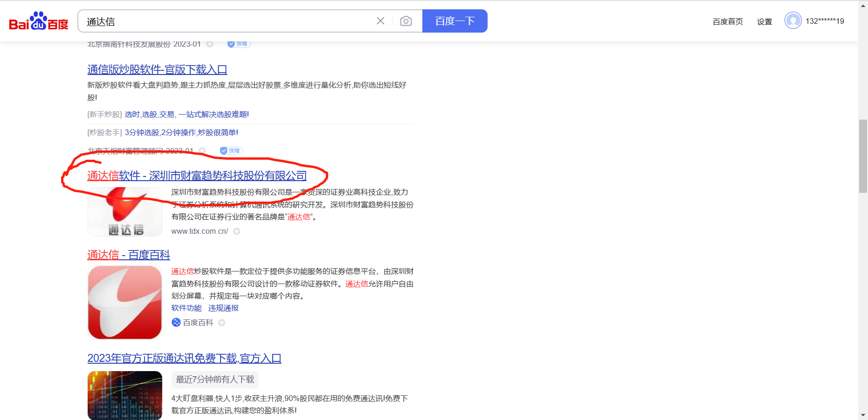Open user avatar profile icon
Image resolution: width=868 pixels, height=420 pixels.
793,20
